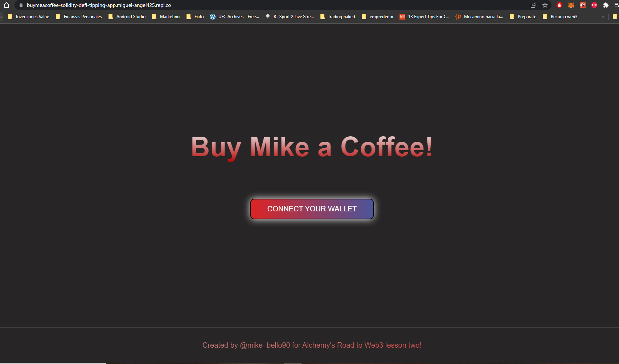Open the Adblock Plus ABP extension

(594, 5)
